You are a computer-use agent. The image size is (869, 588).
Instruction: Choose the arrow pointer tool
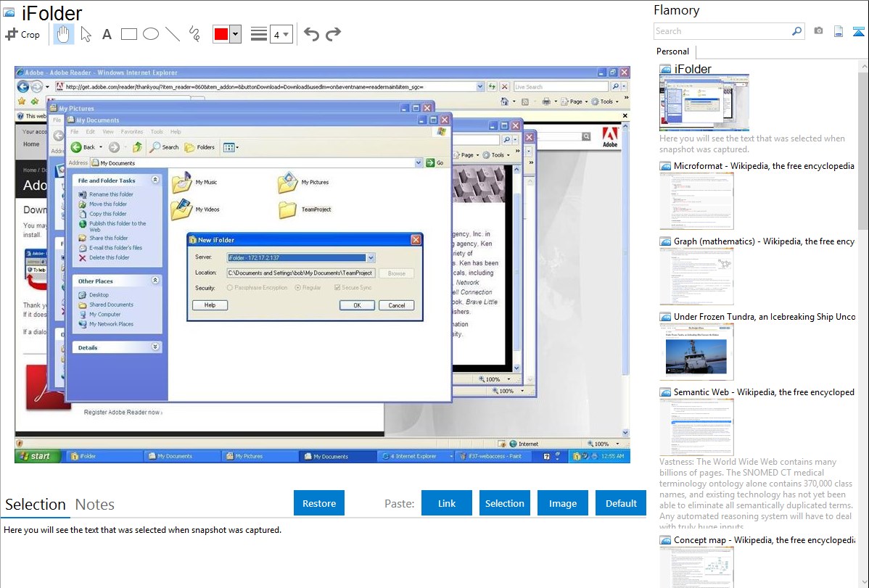pyautogui.click(x=86, y=34)
